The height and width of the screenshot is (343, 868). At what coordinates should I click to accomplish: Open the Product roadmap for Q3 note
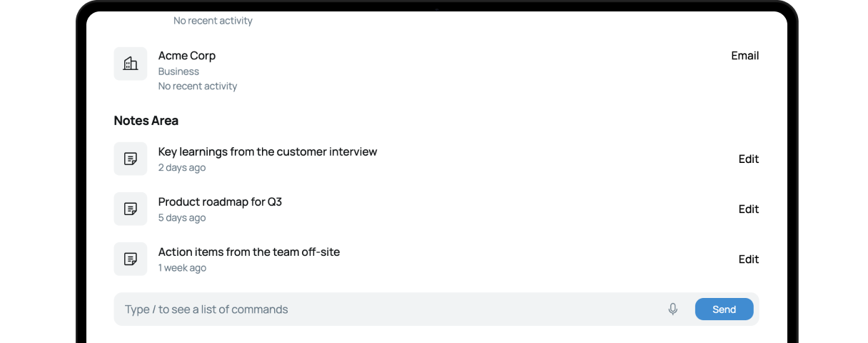coord(220,202)
